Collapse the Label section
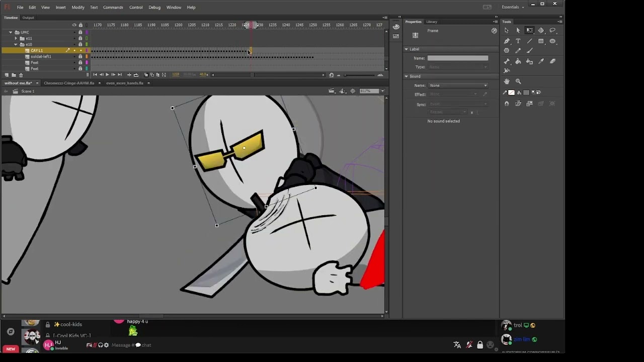Viewport: 644px width, 362px height. click(x=407, y=49)
